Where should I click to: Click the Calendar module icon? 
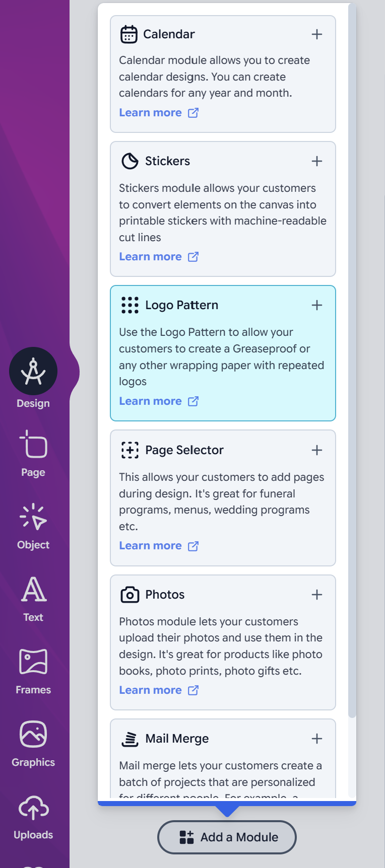pyautogui.click(x=130, y=34)
